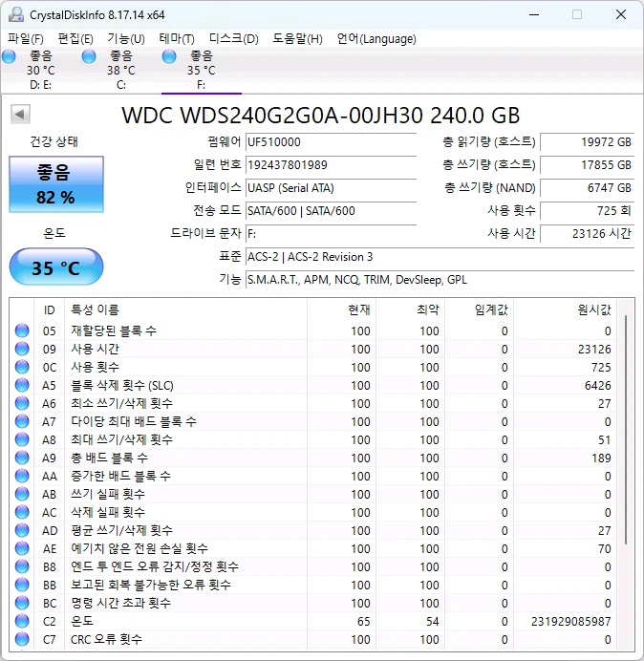Click the total host reads value 19972 GB

click(587, 142)
